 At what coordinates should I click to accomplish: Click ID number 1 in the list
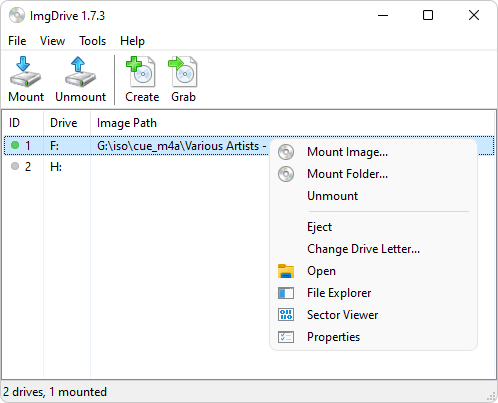click(28, 146)
